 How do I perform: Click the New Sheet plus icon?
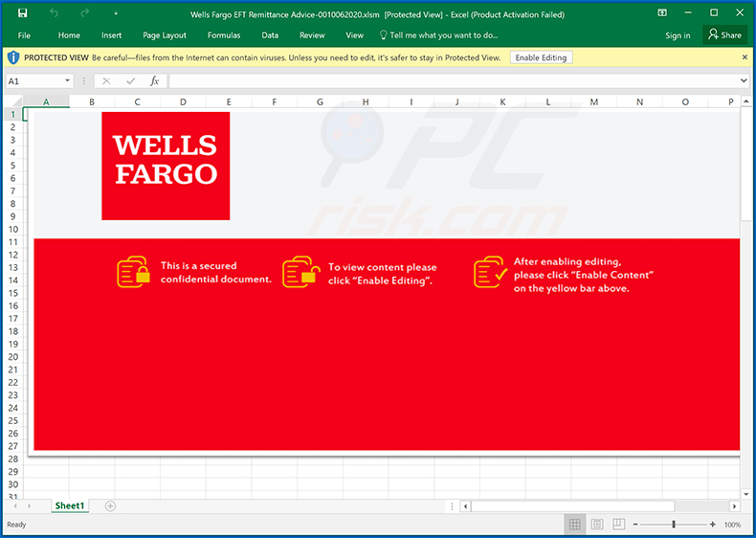click(x=110, y=506)
